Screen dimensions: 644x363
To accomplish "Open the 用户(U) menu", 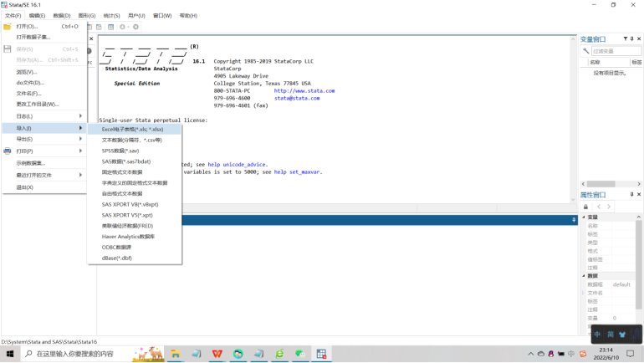I will (136, 16).
